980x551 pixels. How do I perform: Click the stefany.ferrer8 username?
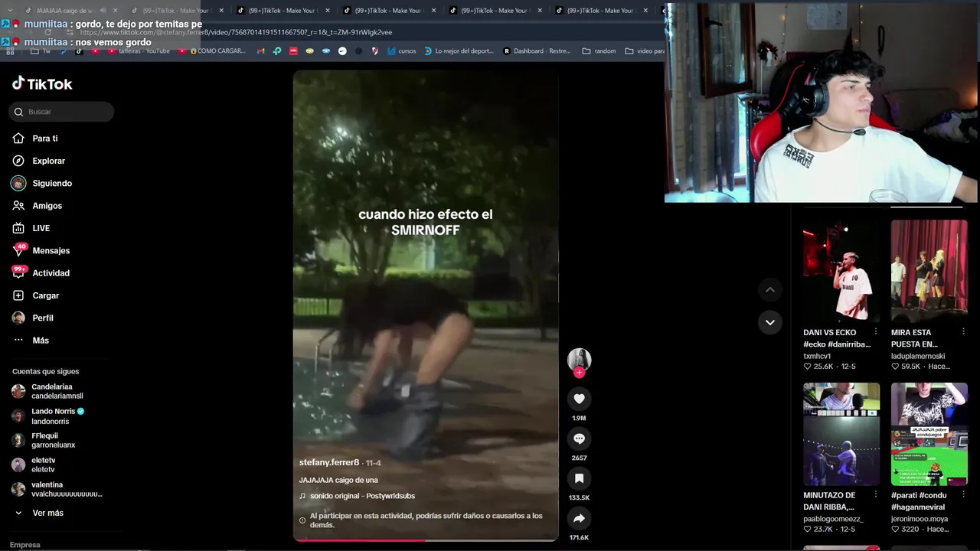click(x=329, y=462)
